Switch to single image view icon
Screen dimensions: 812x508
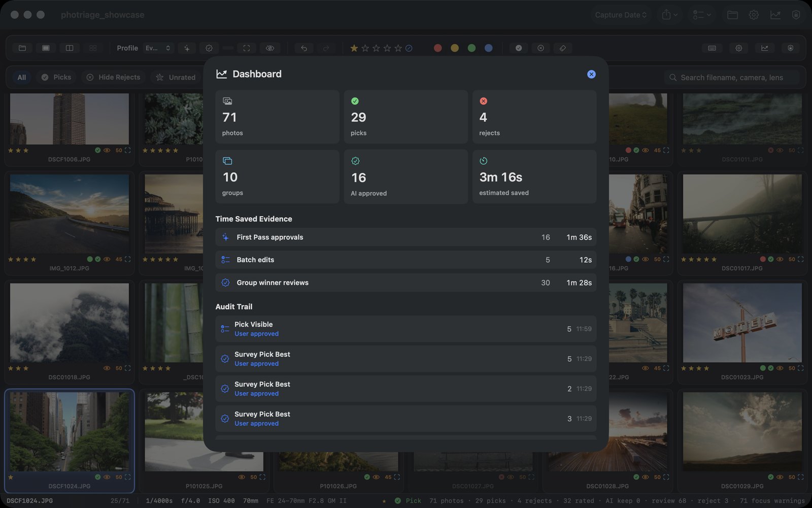(46, 48)
